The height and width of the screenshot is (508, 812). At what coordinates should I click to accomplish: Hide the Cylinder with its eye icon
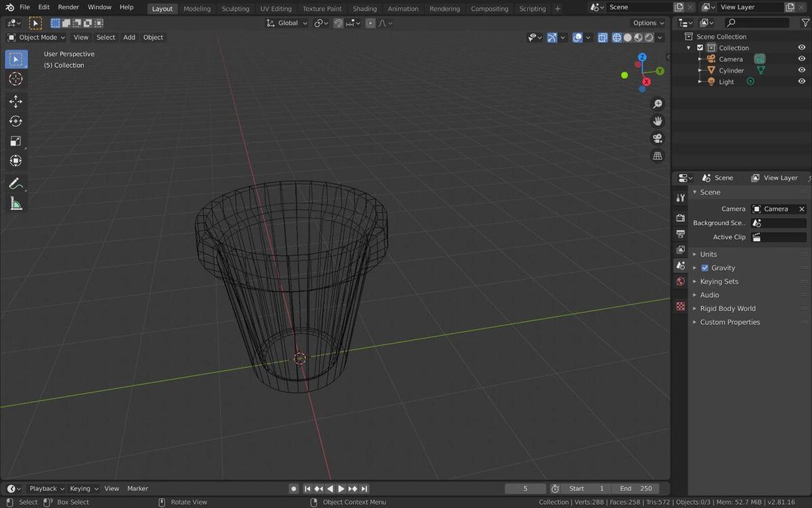(802, 70)
